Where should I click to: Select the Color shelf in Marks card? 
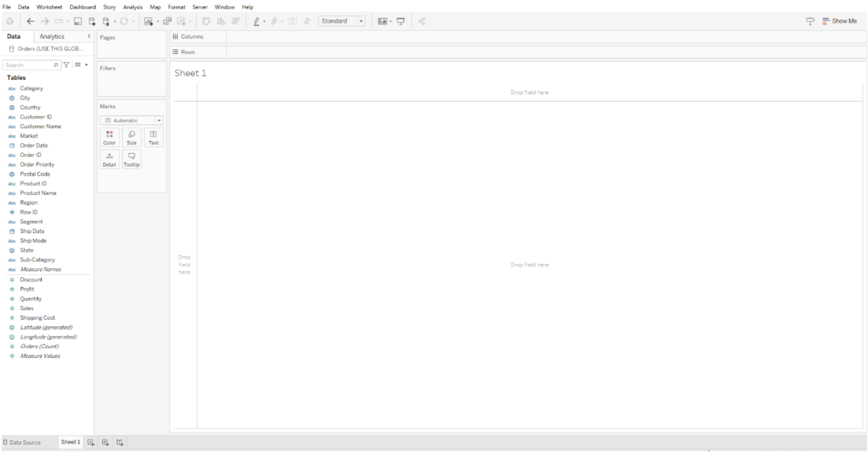pyautogui.click(x=109, y=137)
